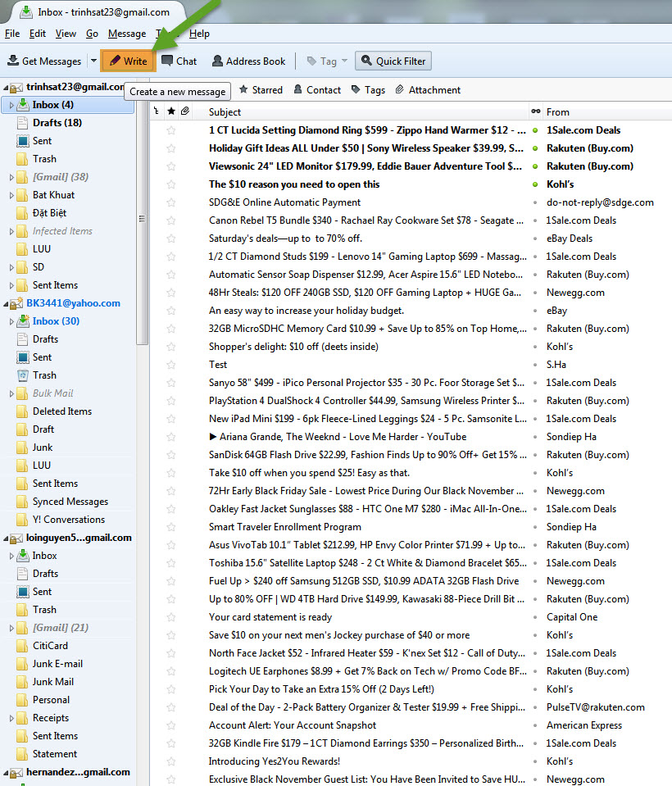Open the Tag dropdown arrow

pyautogui.click(x=344, y=61)
